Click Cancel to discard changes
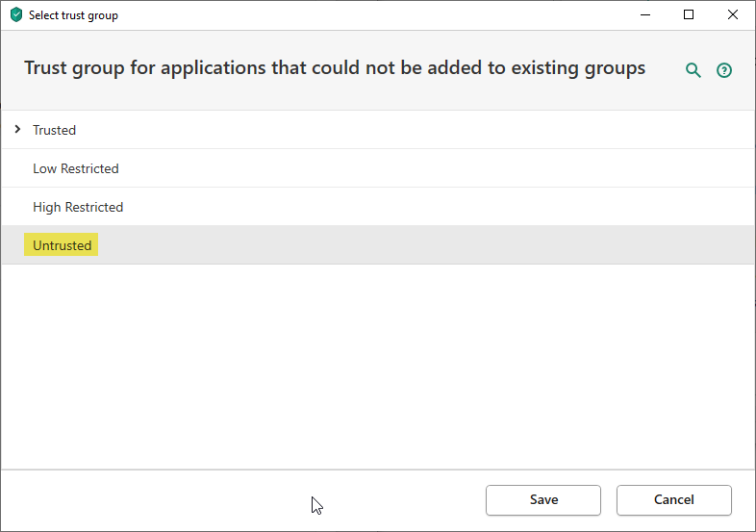This screenshot has width=756, height=532. [x=673, y=499]
